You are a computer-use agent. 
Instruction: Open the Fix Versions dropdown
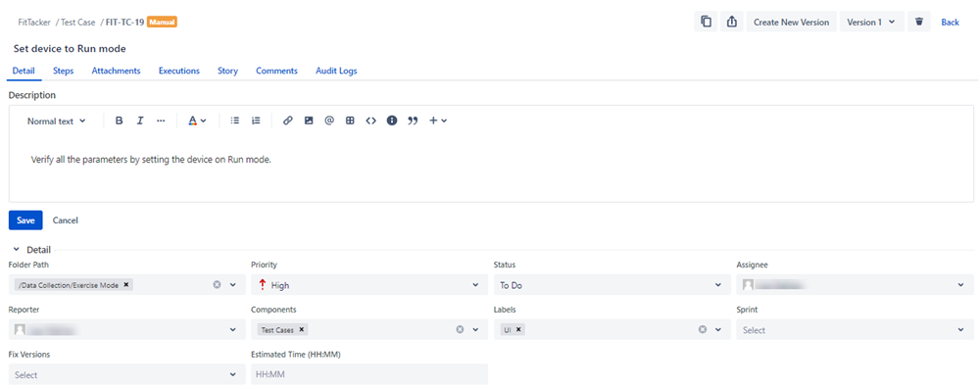point(126,374)
